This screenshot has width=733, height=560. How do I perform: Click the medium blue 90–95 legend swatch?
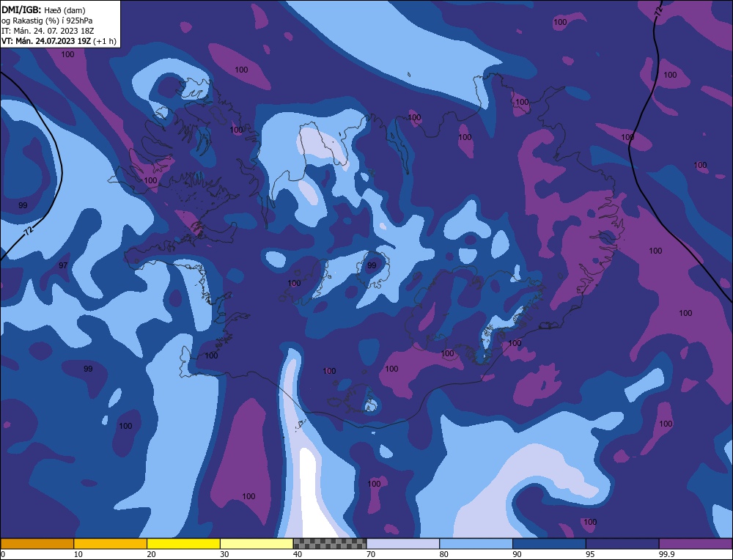click(x=549, y=544)
